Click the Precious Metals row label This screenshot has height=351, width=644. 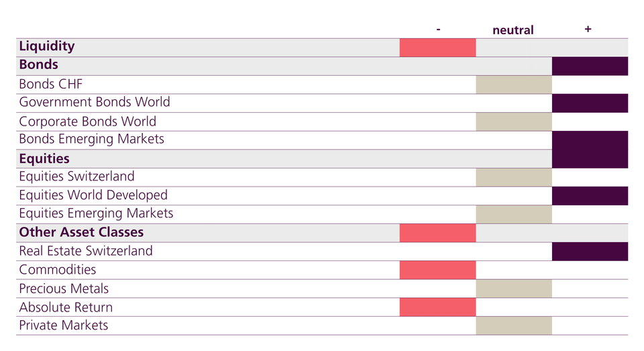point(64,289)
